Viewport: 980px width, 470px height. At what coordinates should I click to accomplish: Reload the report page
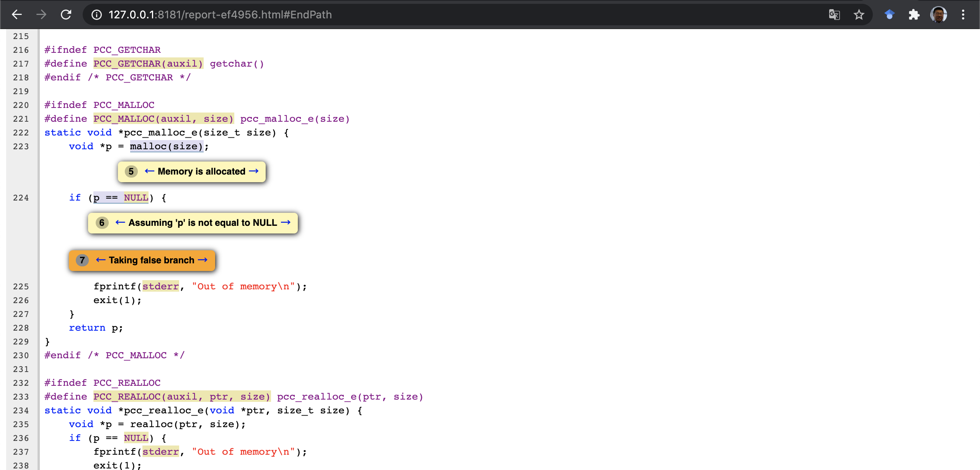pyautogui.click(x=66, y=15)
